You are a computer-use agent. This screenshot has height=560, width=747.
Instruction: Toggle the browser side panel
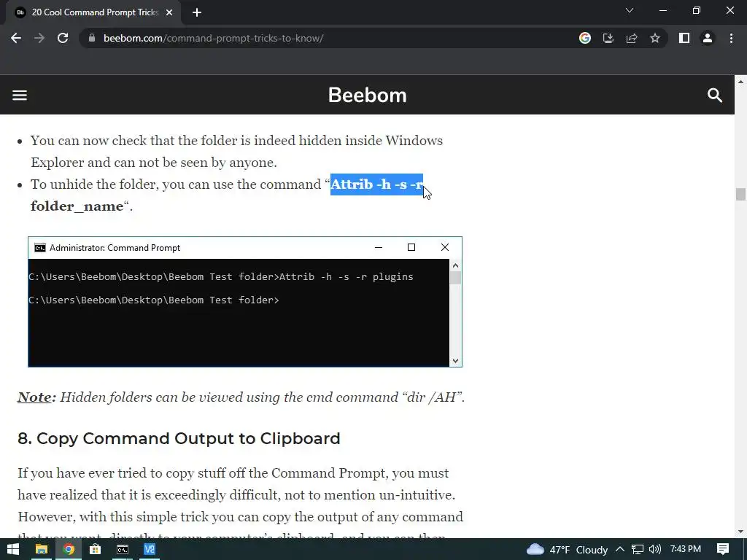click(684, 38)
